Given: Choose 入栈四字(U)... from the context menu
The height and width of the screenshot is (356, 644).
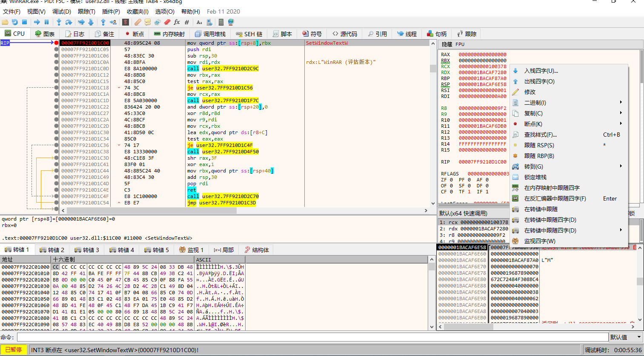Looking at the screenshot, I should 569,71.
